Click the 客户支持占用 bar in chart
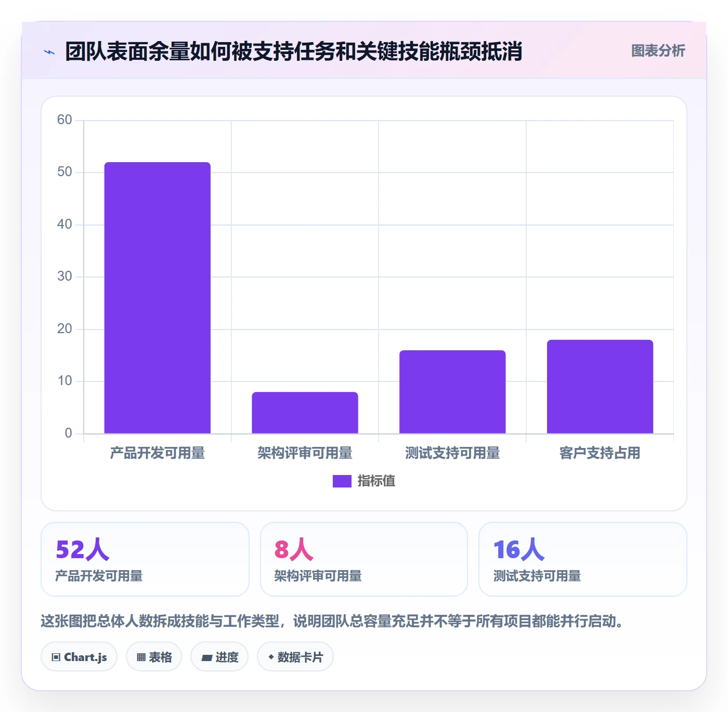 600,387
